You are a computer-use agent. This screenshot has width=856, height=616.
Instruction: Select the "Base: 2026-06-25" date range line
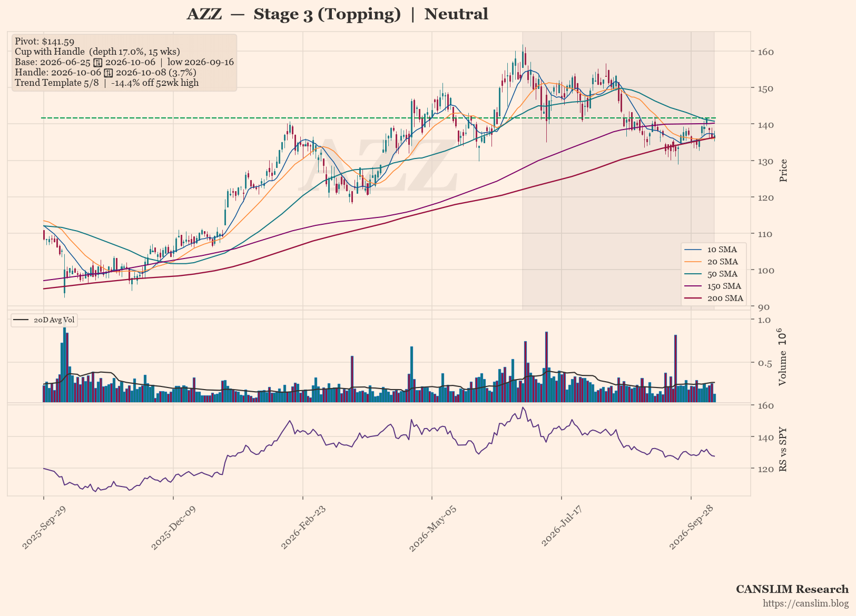pyautogui.click(x=124, y=62)
